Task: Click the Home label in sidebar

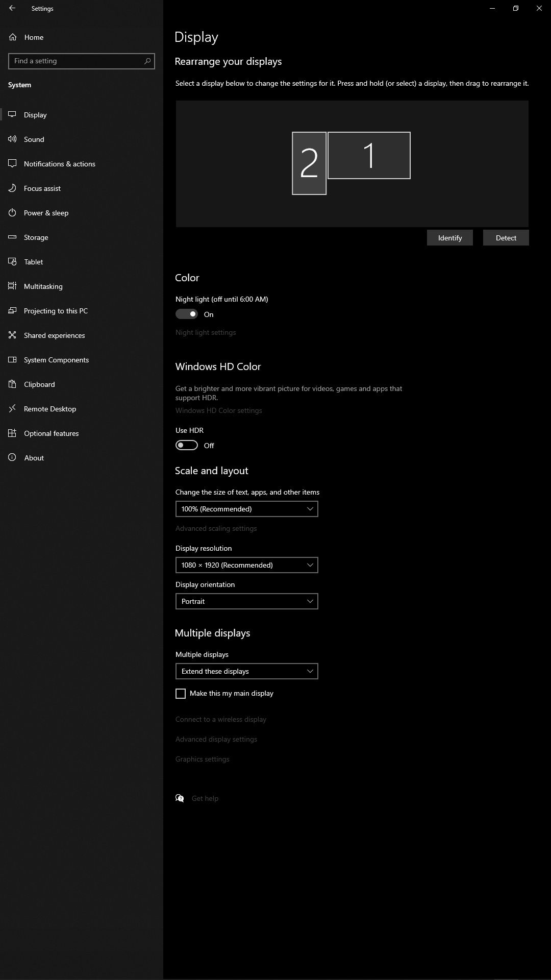Action: 34,37
